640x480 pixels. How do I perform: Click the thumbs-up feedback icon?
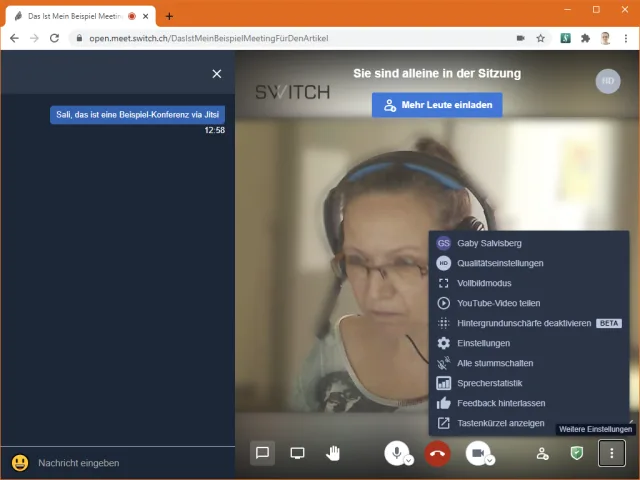443,403
